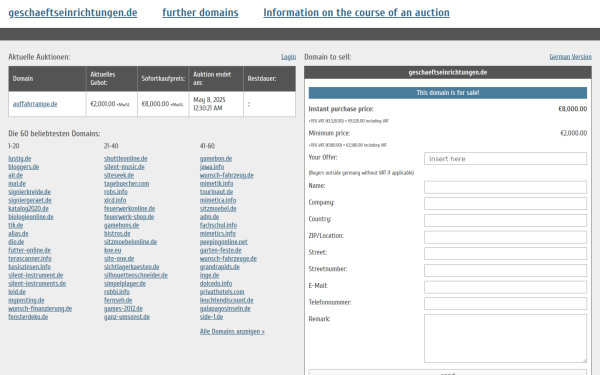
Task: Open jawa.info domain link
Action: pyautogui.click(x=212, y=167)
